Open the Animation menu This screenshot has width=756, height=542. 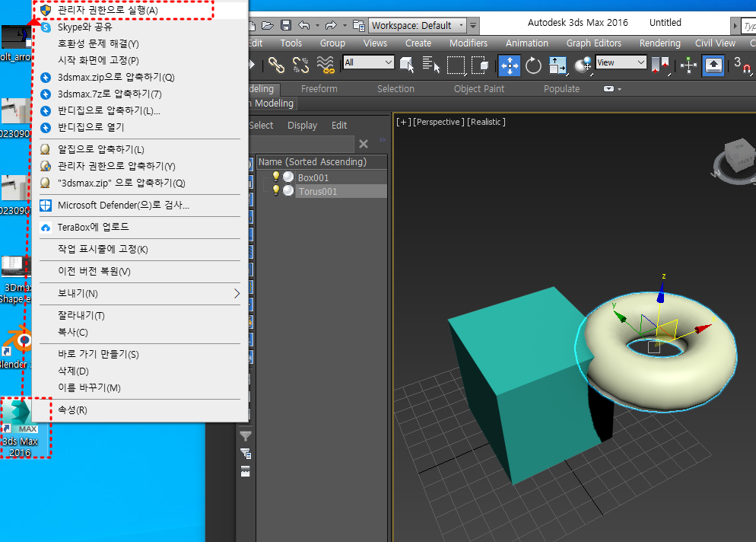526,43
